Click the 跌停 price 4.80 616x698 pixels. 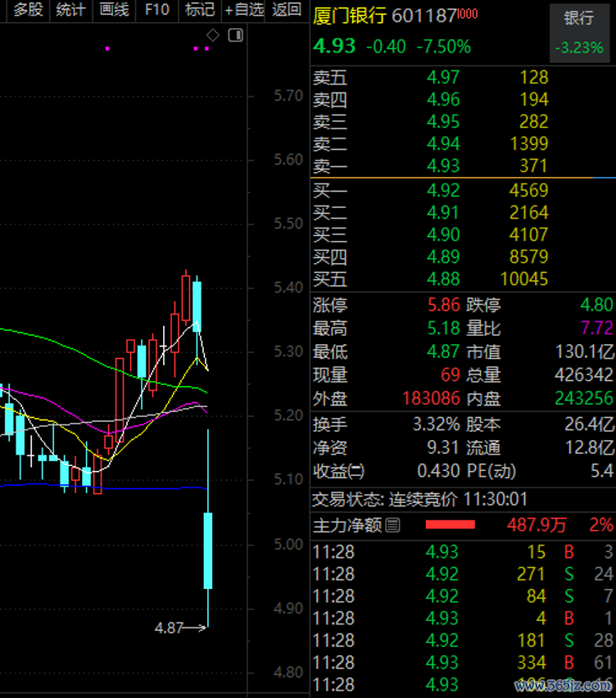[x=596, y=305]
